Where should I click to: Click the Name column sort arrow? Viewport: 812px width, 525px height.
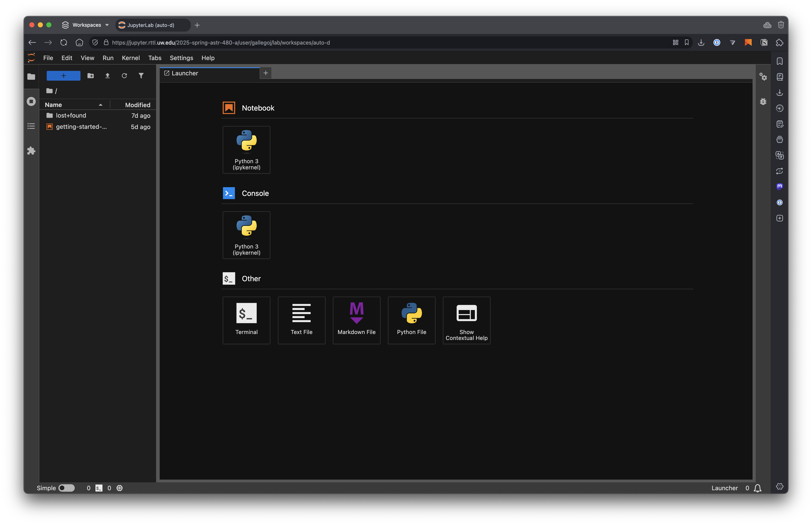[100, 105]
